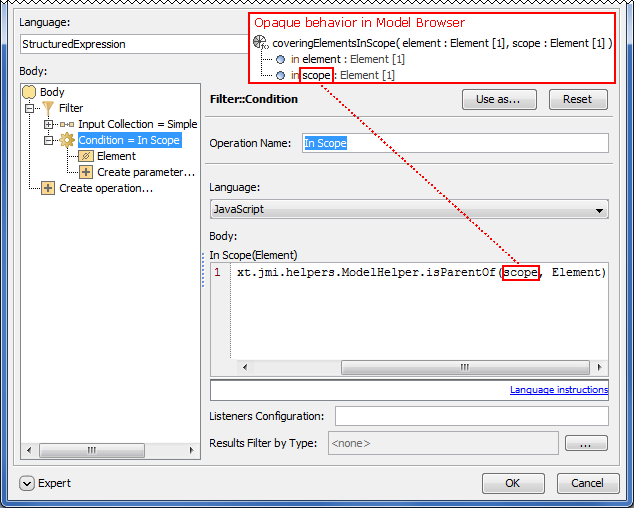Click the Cancel button
This screenshot has width=634, height=508.
(x=588, y=483)
